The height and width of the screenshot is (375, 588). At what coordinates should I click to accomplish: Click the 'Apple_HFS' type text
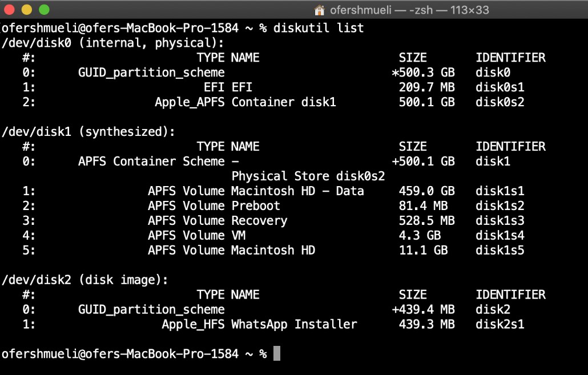tap(193, 324)
